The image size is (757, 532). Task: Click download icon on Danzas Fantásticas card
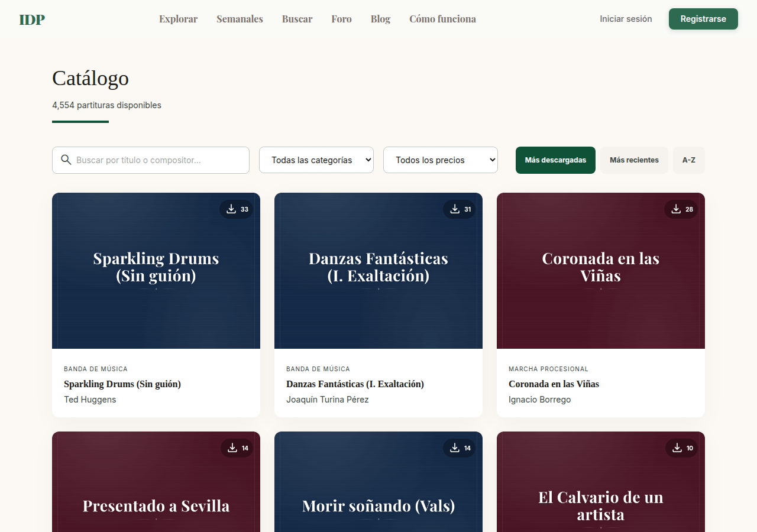point(455,209)
